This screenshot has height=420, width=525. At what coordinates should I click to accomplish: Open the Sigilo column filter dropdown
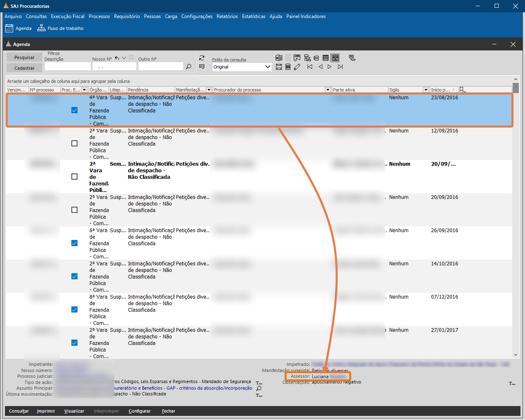coord(426,90)
